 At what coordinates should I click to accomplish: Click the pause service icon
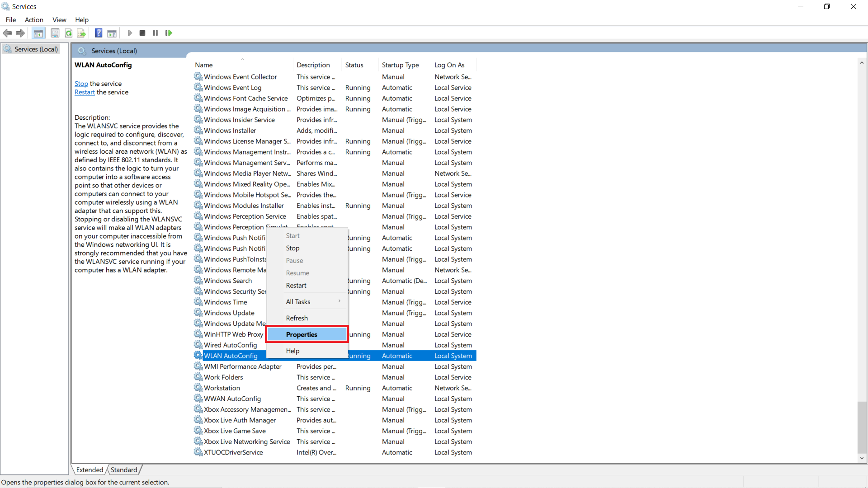(x=155, y=33)
